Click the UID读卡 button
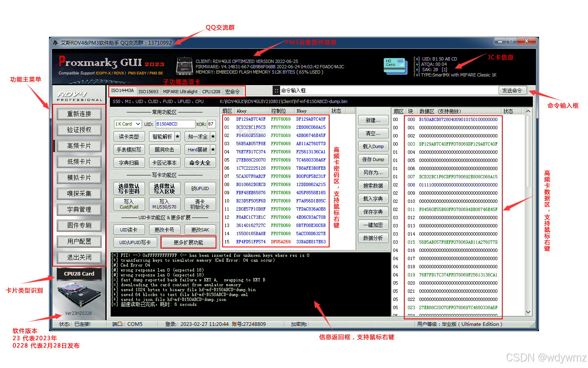Image resolution: width=588 pixels, height=368 pixels. [129, 229]
